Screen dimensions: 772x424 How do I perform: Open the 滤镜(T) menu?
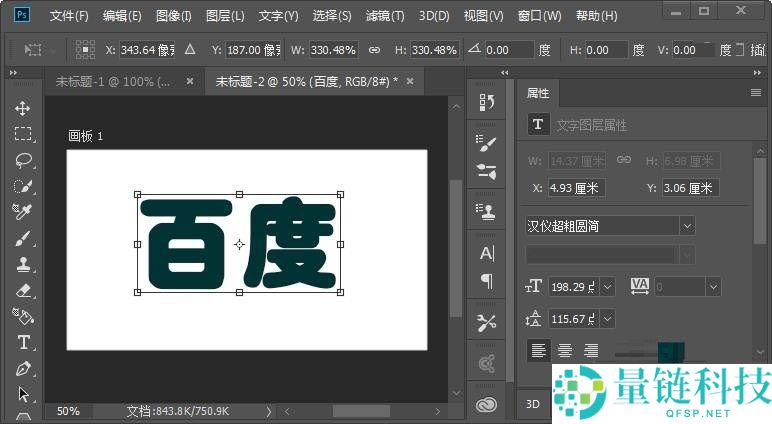click(385, 16)
